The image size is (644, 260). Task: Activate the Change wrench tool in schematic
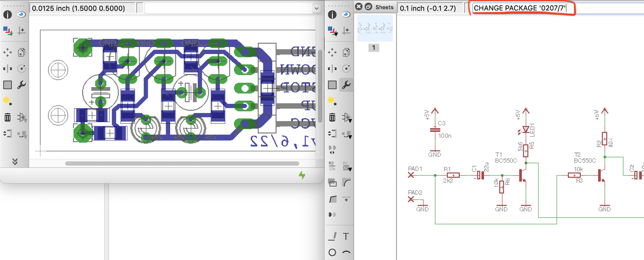346,85
